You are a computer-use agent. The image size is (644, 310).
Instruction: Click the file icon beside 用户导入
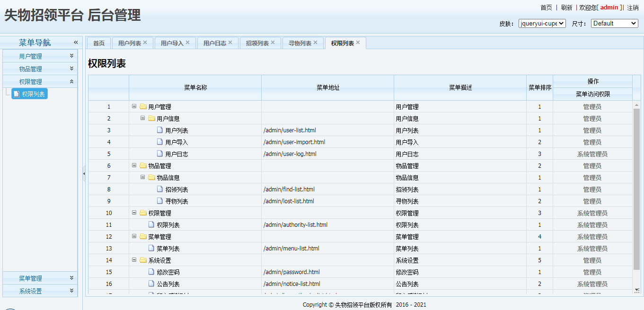[160, 142]
